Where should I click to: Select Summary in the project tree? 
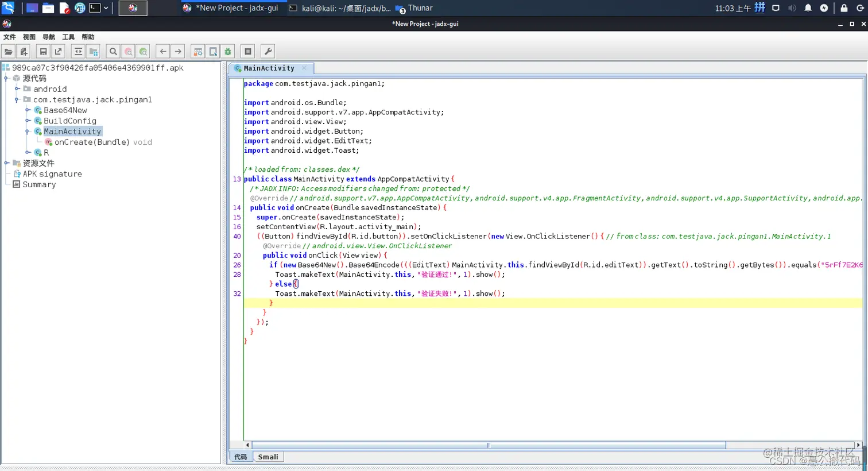[x=39, y=184]
